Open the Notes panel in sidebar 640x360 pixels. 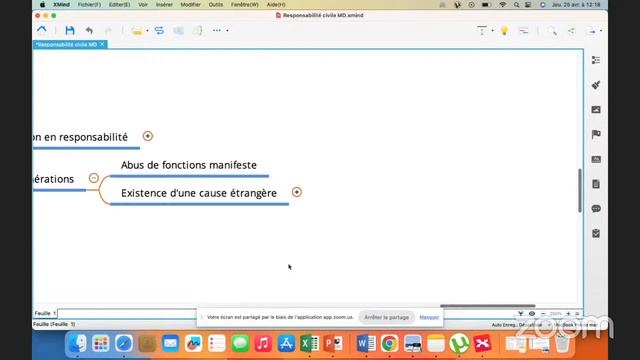coord(596,184)
